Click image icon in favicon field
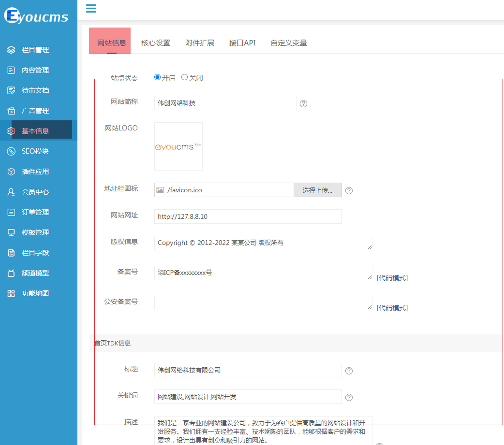 tap(160, 190)
